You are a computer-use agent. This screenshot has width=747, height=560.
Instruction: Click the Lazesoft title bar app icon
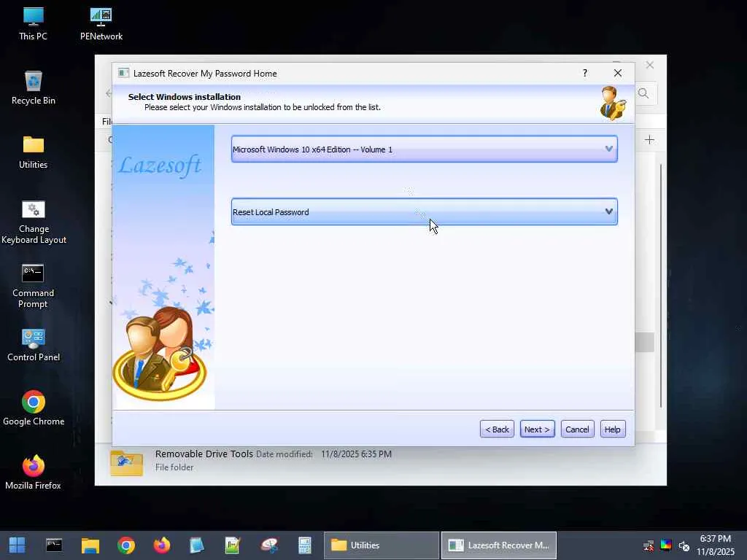(x=124, y=73)
